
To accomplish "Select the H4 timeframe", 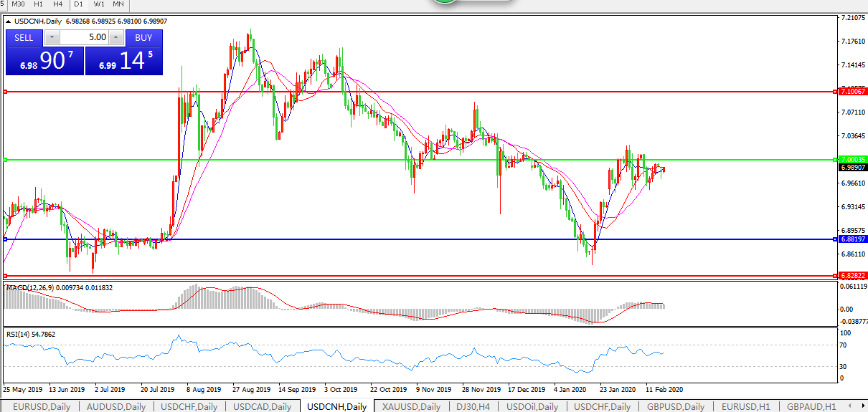I will pyautogui.click(x=57, y=4).
